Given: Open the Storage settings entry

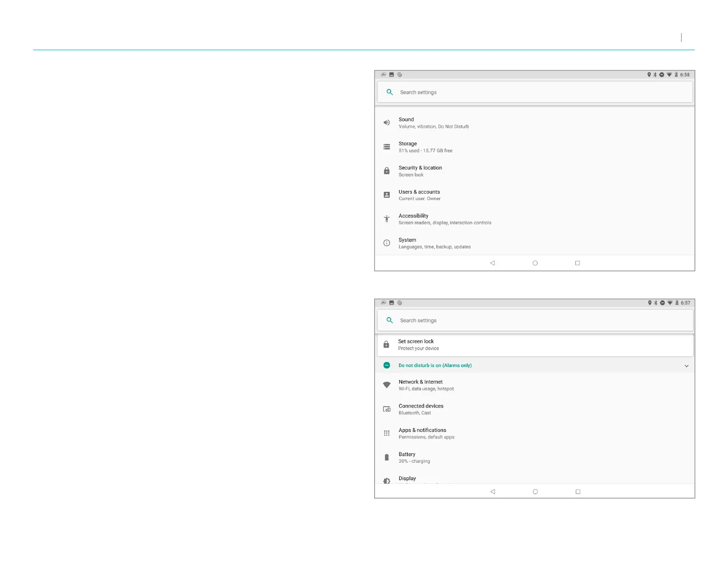Looking at the screenshot, I should tap(535, 147).
